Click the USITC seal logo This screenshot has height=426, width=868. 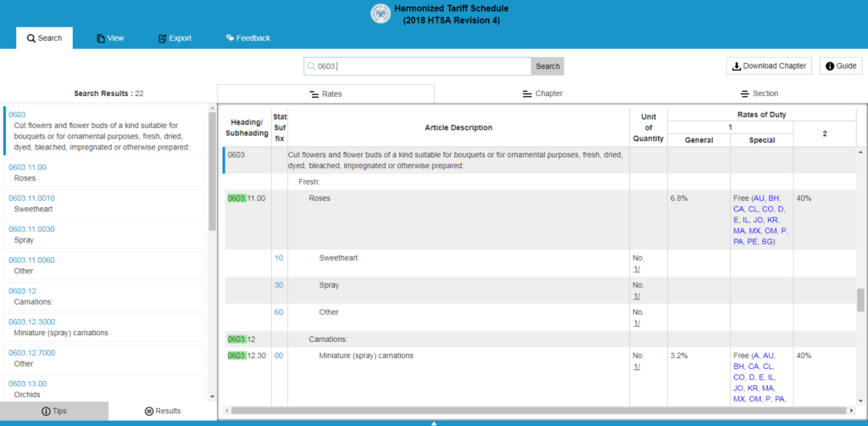pyautogui.click(x=381, y=14)
